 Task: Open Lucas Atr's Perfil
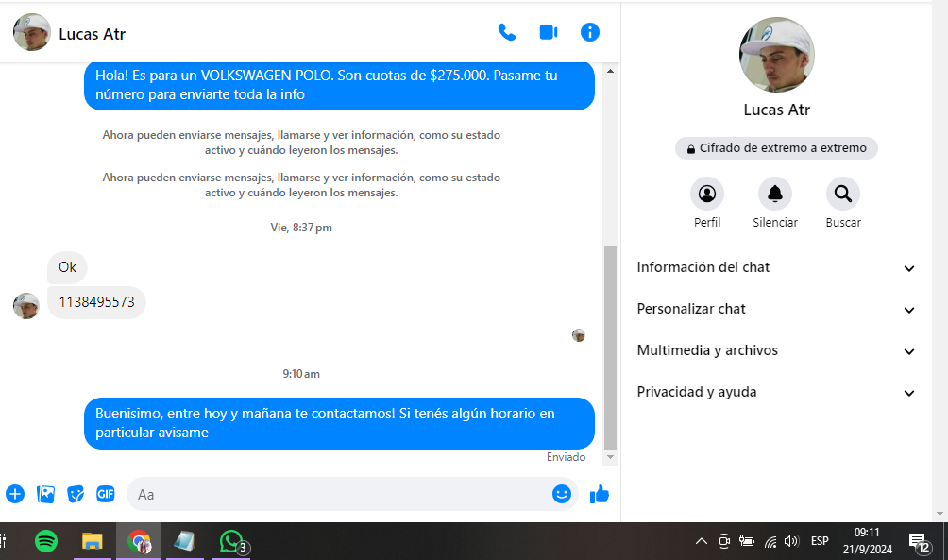click(707, 195)
